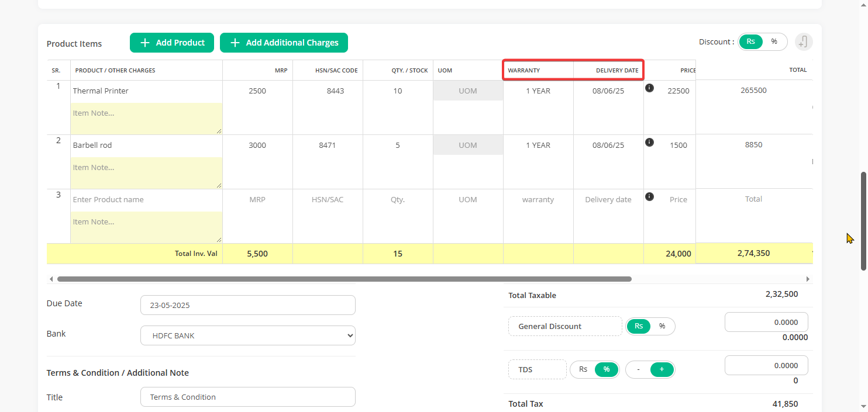
Task: Click horizontal scrollbar under product table
Action: click(x=344, y=279)
